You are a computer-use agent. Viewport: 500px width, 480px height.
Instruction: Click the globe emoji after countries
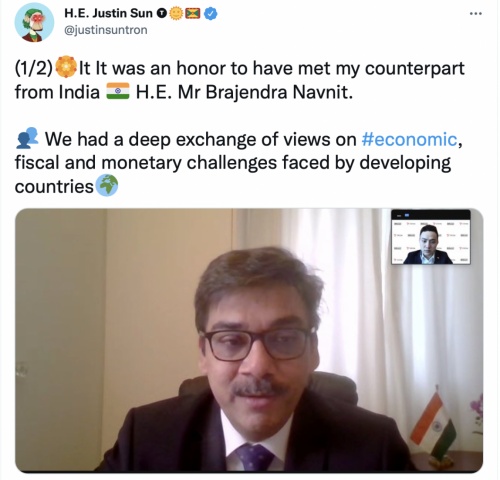pyautogui.click(x=107, y=185)
